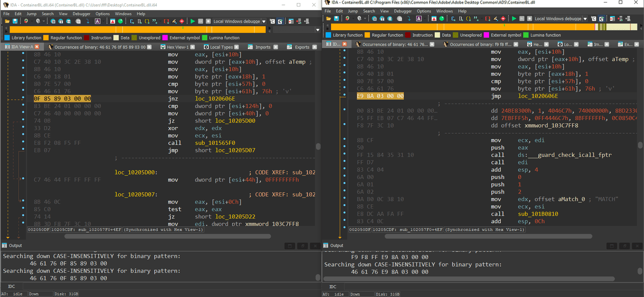
Task: Open debugger selection dropdown in ContainerBL.dll.i64 window
Action: 264,22
